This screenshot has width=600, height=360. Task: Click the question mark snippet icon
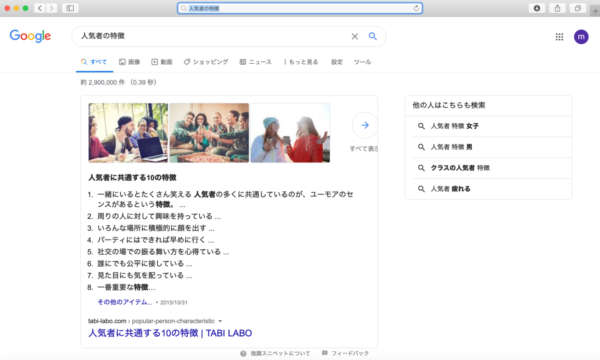243,353
